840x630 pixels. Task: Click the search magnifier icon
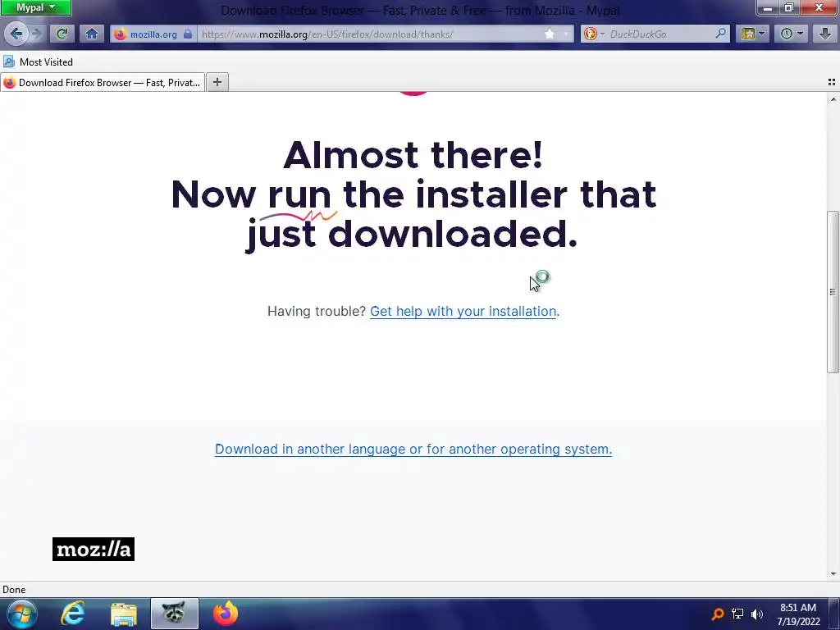tap(721, 34)
